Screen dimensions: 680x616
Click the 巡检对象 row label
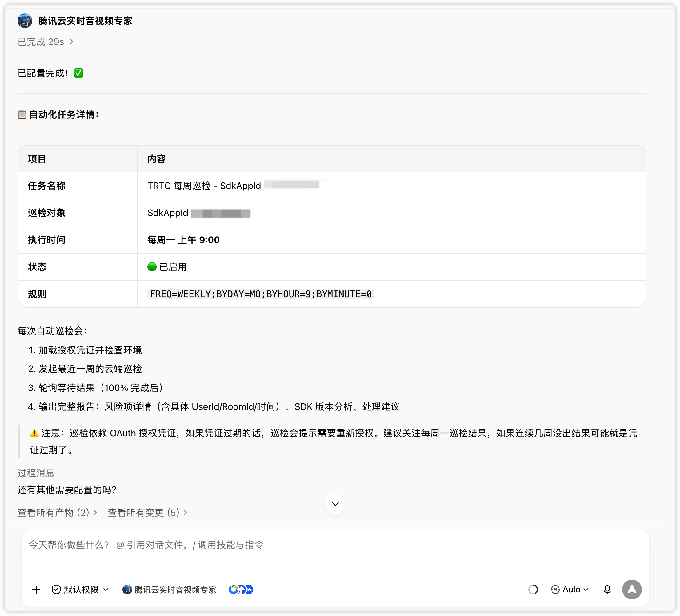pyautogui.click(x=46, y=213)
